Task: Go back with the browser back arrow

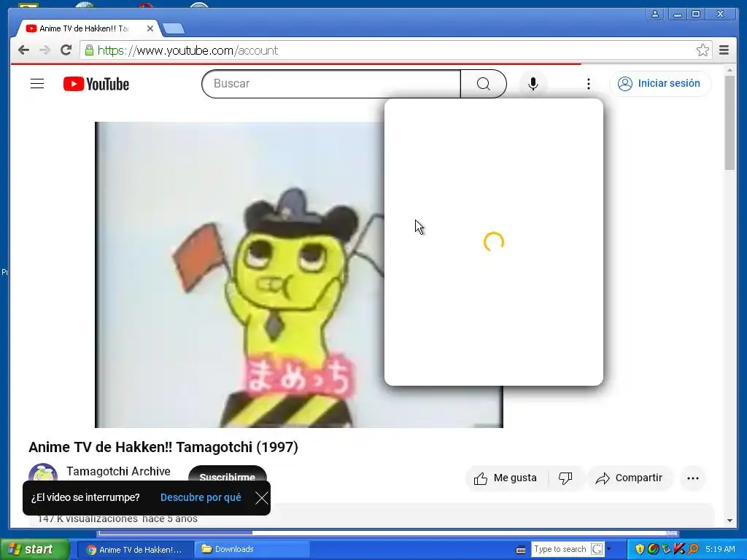Action: [23, 50]
